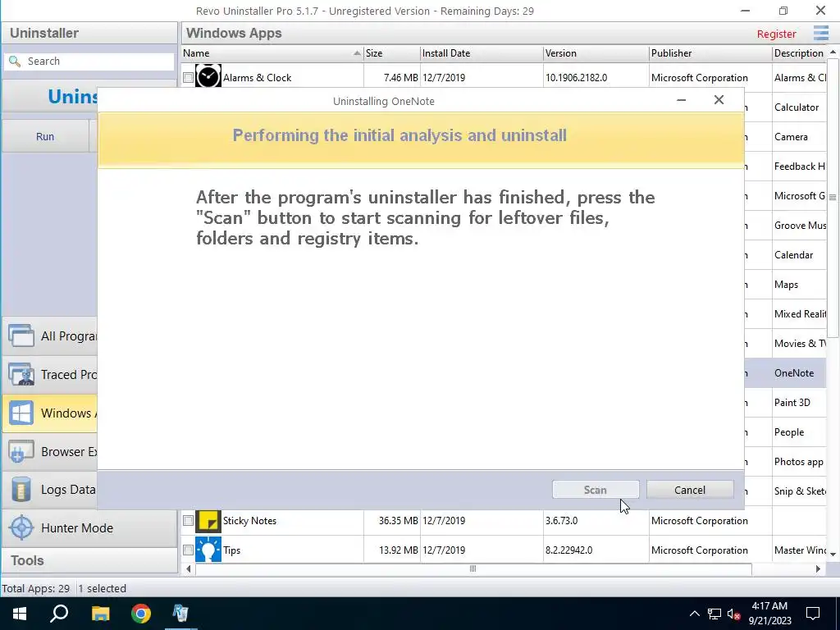Click the Tips lightbulb app icon

[x=208, y=550]
